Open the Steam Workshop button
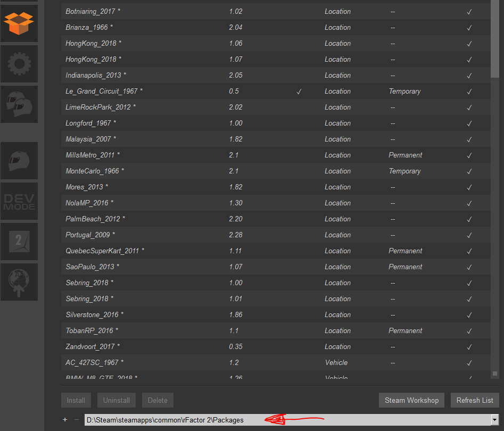Image resolution: width=504 pixels, height=431 pixels. click(412, 400)
